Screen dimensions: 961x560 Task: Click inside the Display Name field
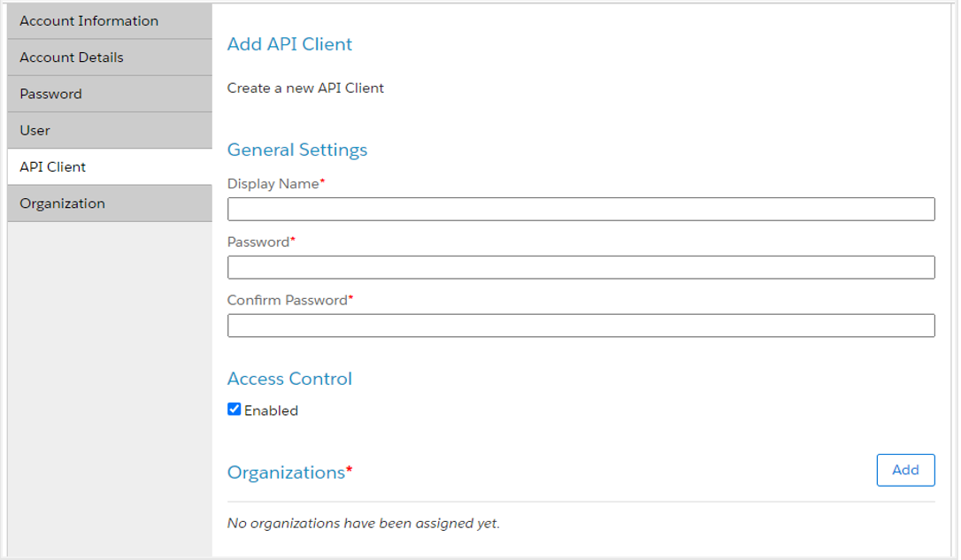pyautogui.click(x=580, y=209)
